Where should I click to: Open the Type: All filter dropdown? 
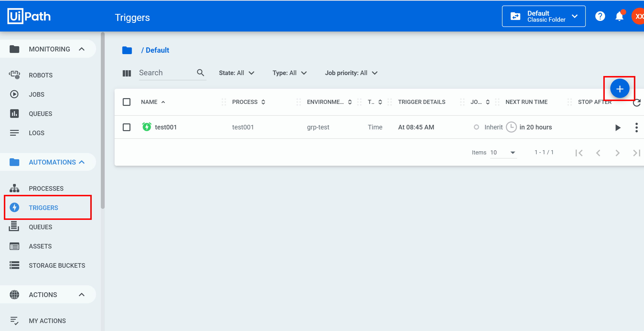click(289, 73)
